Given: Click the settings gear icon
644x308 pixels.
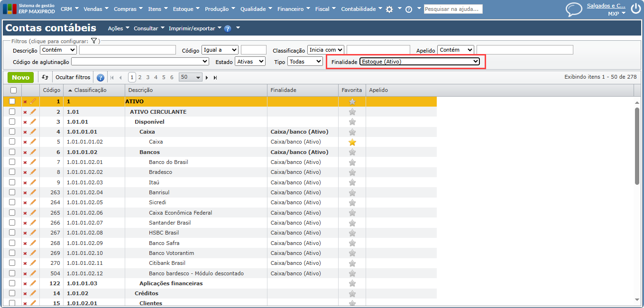Looking at the screenshot, I should point(389,9).
